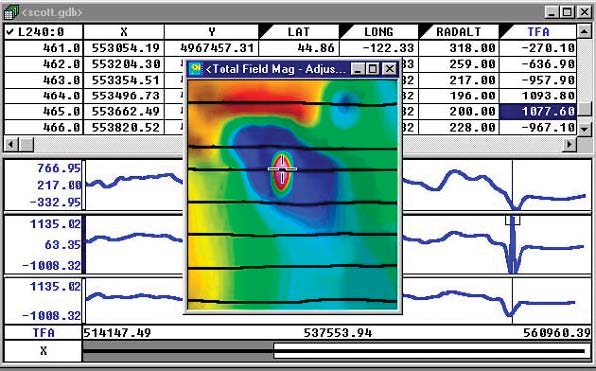Click the spreadsheet horizontal scroll left arrow
Viewport: 596px width, 371px height.
click(11, 144)
